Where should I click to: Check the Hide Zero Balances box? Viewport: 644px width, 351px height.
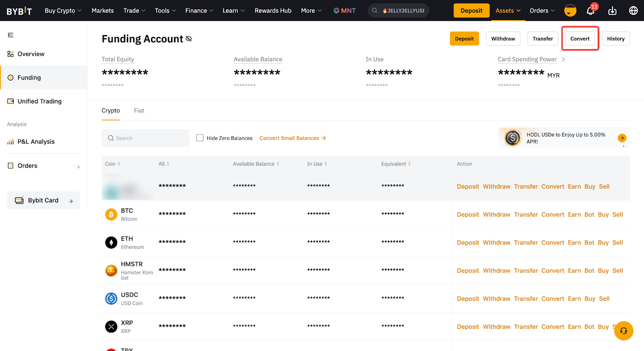pos(200,138)
